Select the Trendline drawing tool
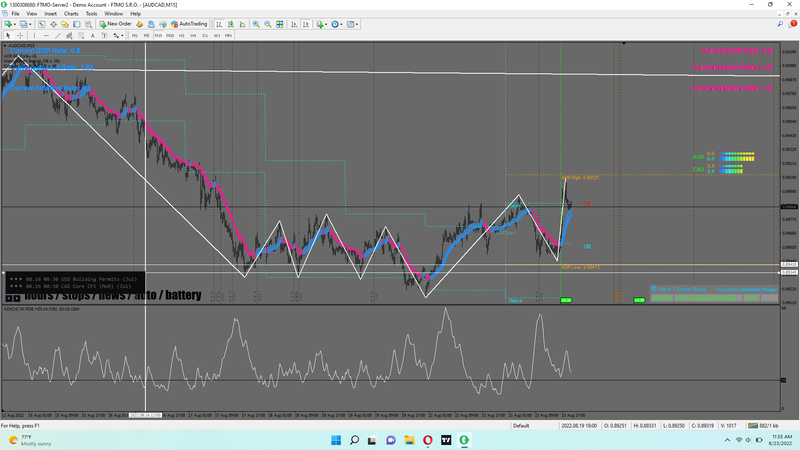Image resolution: width=800 pixels, height=450 pixels. 58,35
